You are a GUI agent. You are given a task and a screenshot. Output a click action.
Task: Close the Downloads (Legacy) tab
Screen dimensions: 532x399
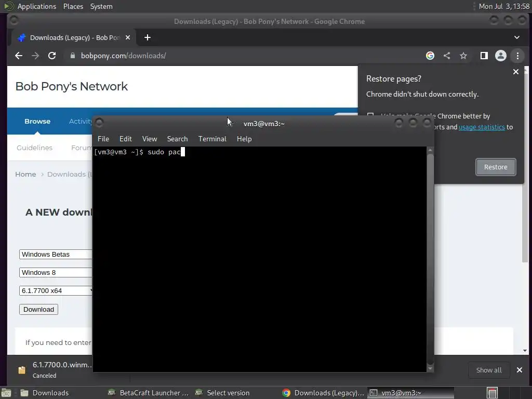(128, 37)
